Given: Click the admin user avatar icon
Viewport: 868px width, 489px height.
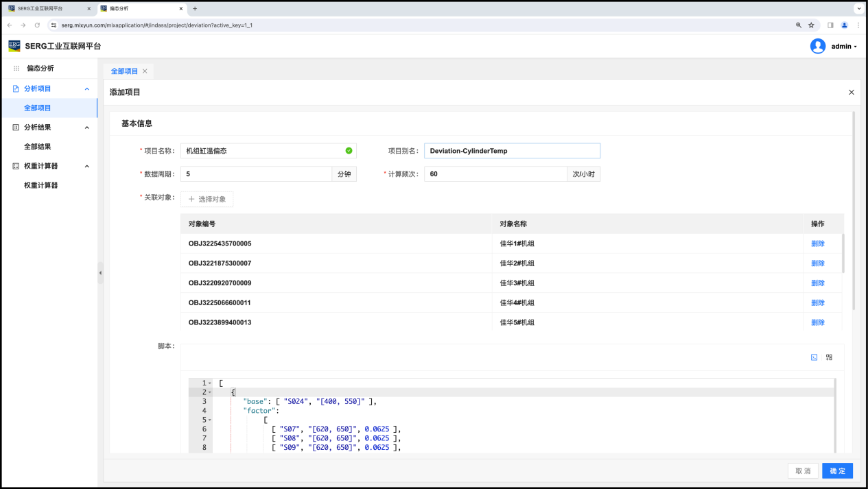Looking at the screenshot, I should coord(817,46).
